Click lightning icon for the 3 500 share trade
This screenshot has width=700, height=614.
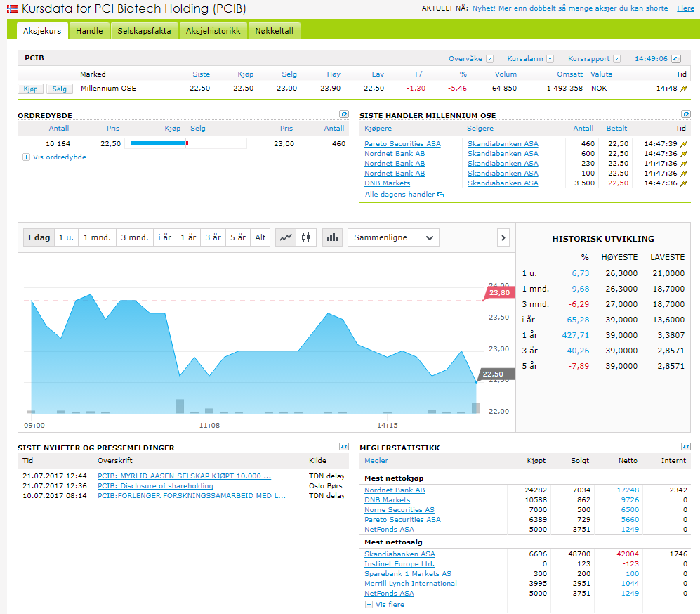683,183
